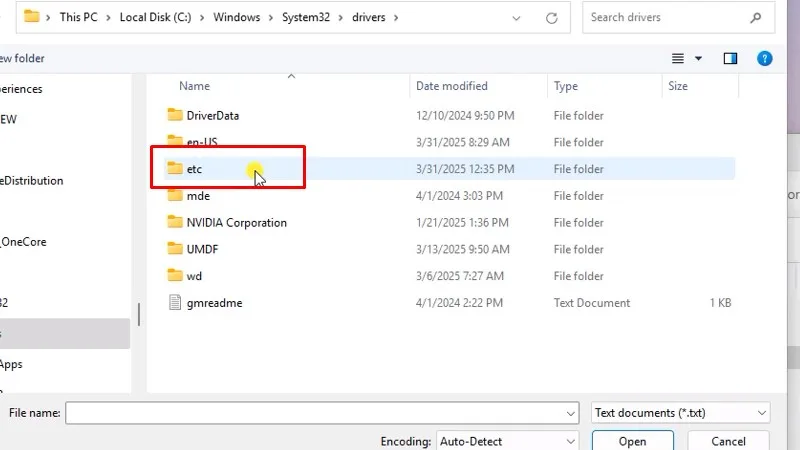Open the help question mark icon
The height and width of the screenshot is (450, 800).
pyautogui.click(x=764, y=58)
